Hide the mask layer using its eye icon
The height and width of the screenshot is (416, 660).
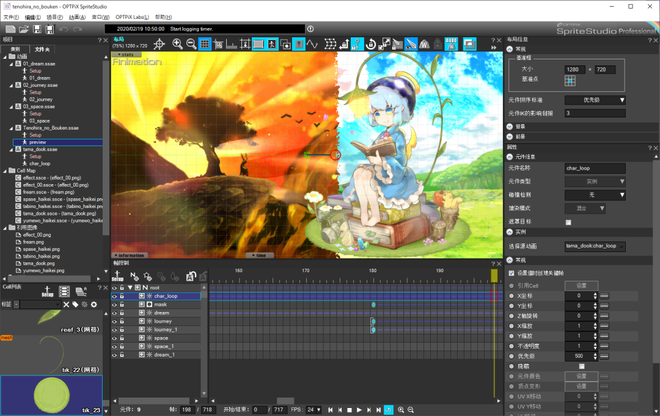[114, 305]
